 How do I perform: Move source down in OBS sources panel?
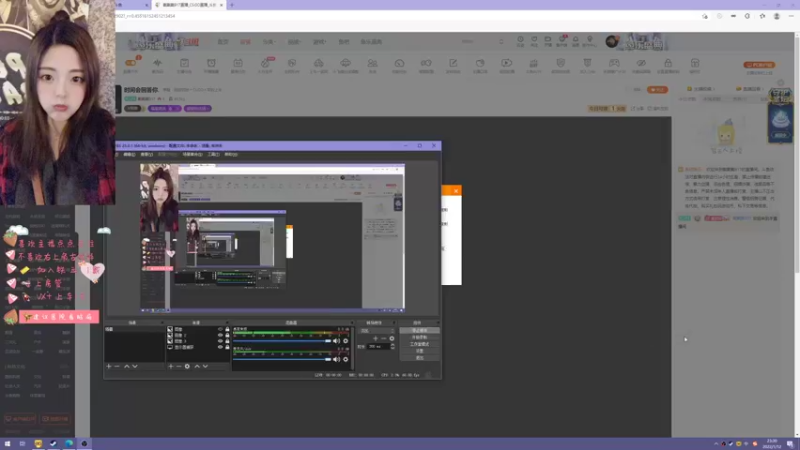(x=205, y=366)
